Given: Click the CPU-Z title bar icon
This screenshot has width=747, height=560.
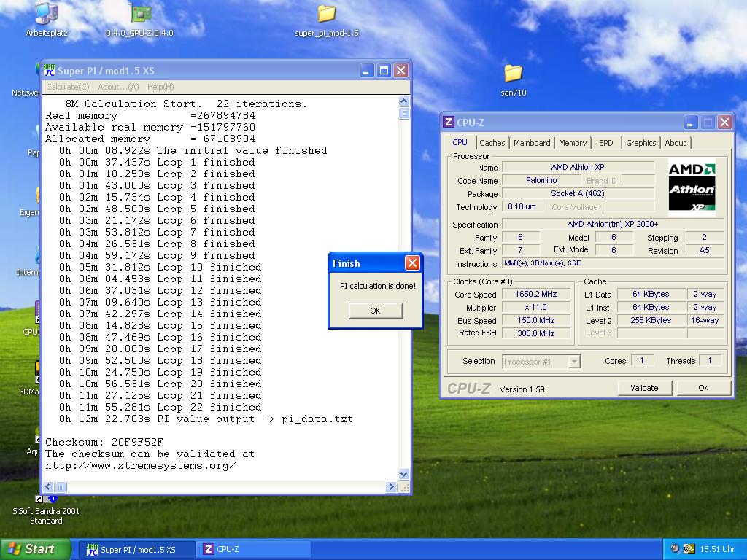Looking at the screenshot, I should click(x=449, y=122).
